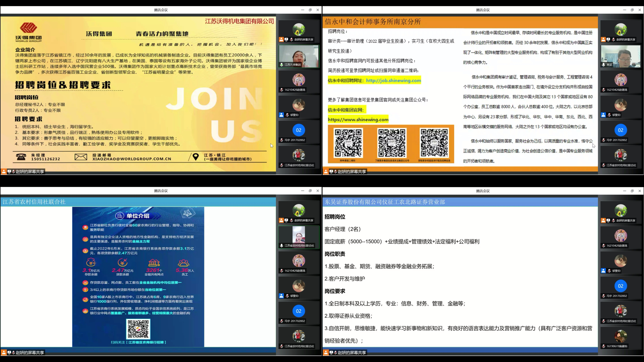Click envelope email icon in 沃得集团 slide
The height and width of the screenshot is (362, 644).
pos(81,157)
